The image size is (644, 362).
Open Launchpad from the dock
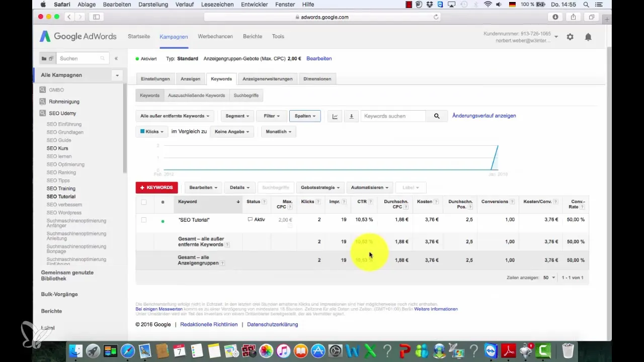point(93,350)
